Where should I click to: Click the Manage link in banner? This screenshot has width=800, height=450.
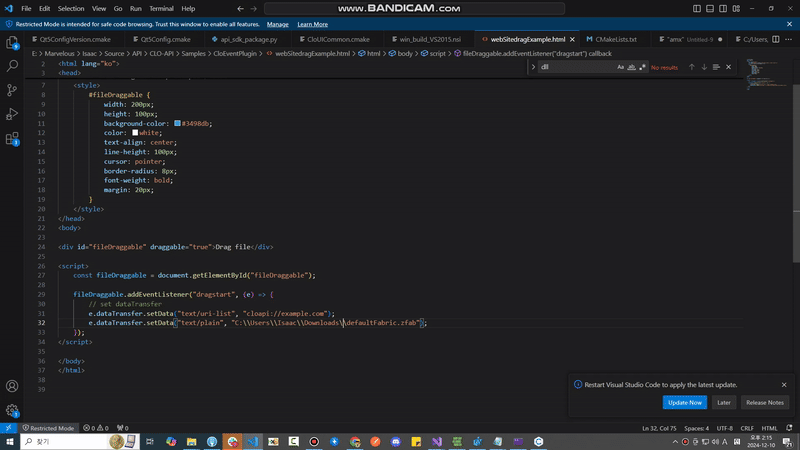(x=278, y=24)
